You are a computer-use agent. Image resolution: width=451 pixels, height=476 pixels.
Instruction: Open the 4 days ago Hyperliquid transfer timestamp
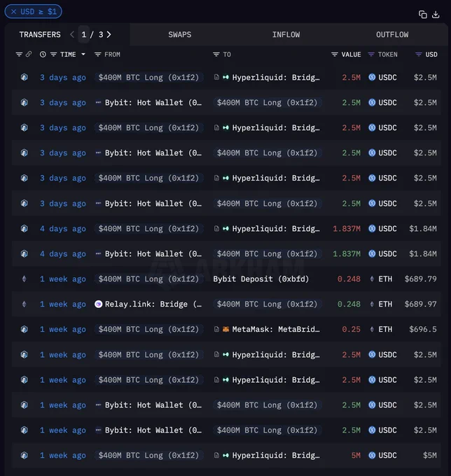pos(63,229)
